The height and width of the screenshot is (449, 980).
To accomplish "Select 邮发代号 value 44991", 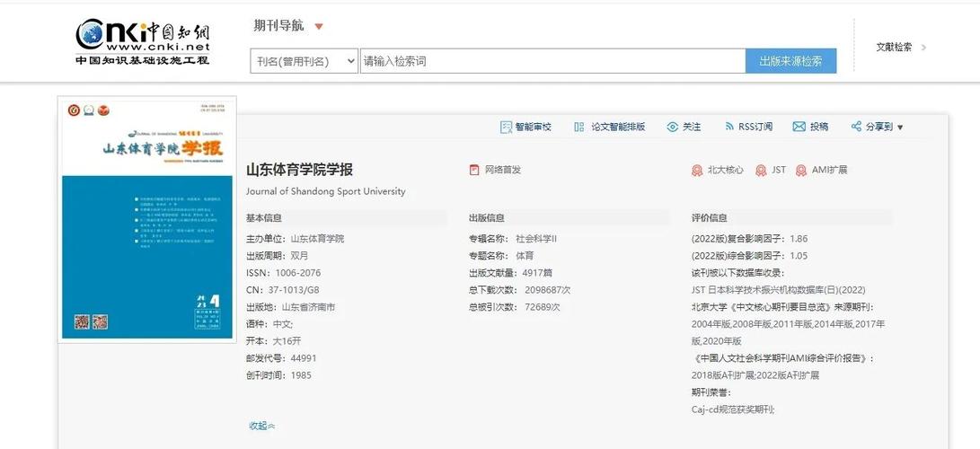I will tap(304, 358).
